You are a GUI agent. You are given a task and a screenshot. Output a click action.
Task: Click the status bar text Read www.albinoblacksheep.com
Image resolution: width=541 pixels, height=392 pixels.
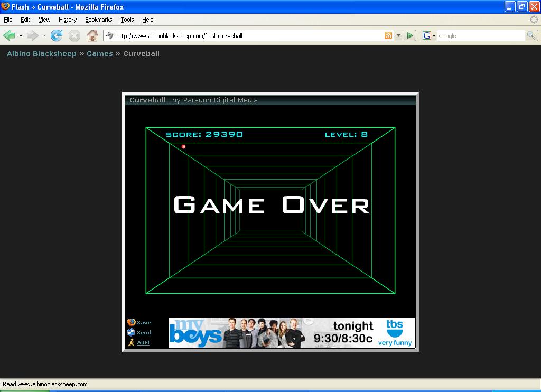tap(45, 384)
